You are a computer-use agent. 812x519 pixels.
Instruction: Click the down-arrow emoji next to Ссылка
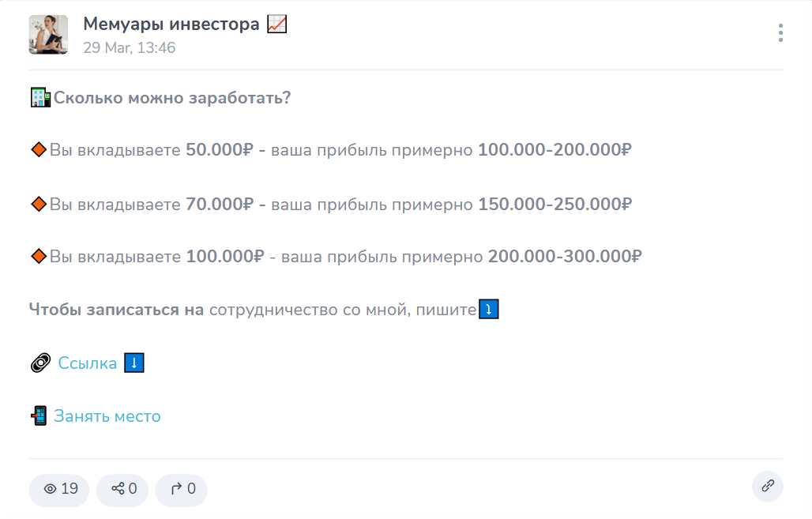click(x=133, y=363)
